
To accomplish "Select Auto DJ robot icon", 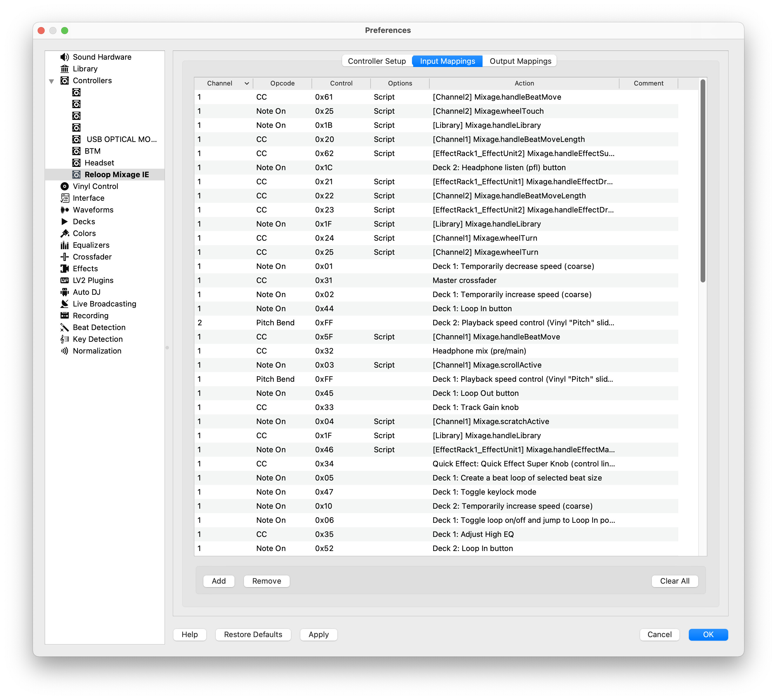I will (64, 292).
